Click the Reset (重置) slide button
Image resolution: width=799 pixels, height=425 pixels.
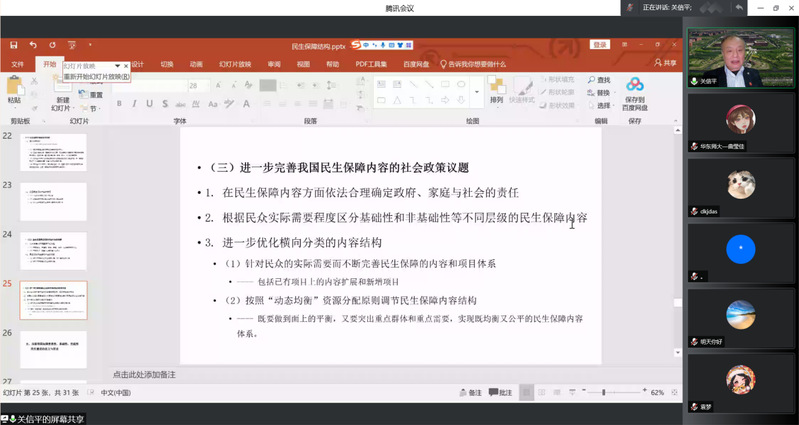91,95
